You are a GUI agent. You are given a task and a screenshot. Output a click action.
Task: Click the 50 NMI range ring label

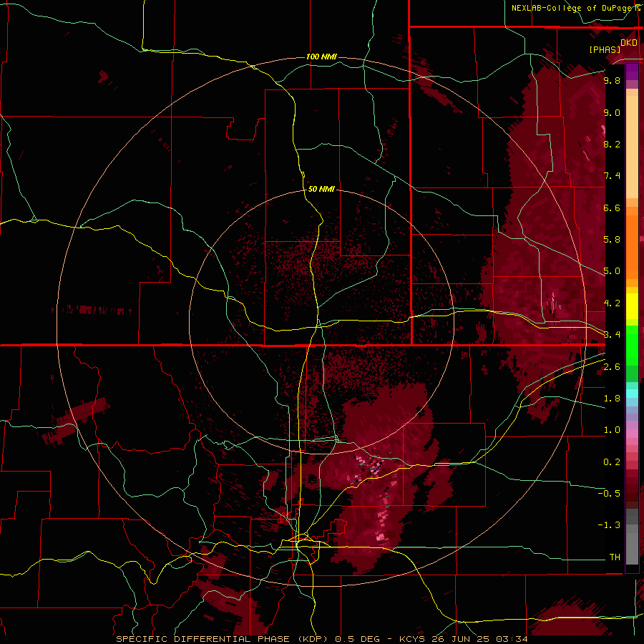(x=321, y=189)
